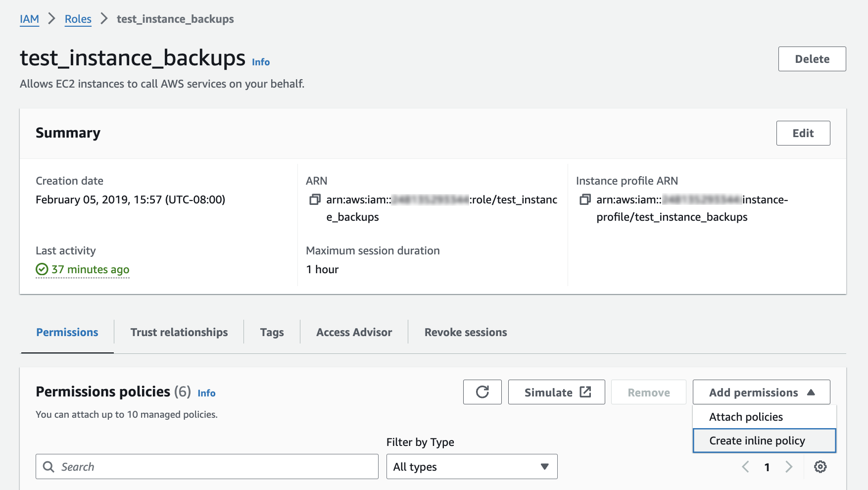
Task: Click the disabled Remove button
Action: (649, 392)
